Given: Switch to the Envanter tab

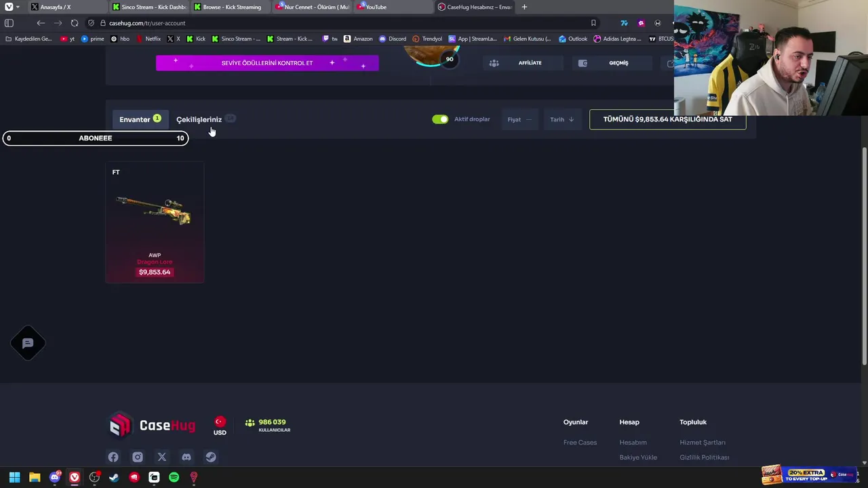Looking at the screenshot, I should pyautogui.click(x=140, y=119).
